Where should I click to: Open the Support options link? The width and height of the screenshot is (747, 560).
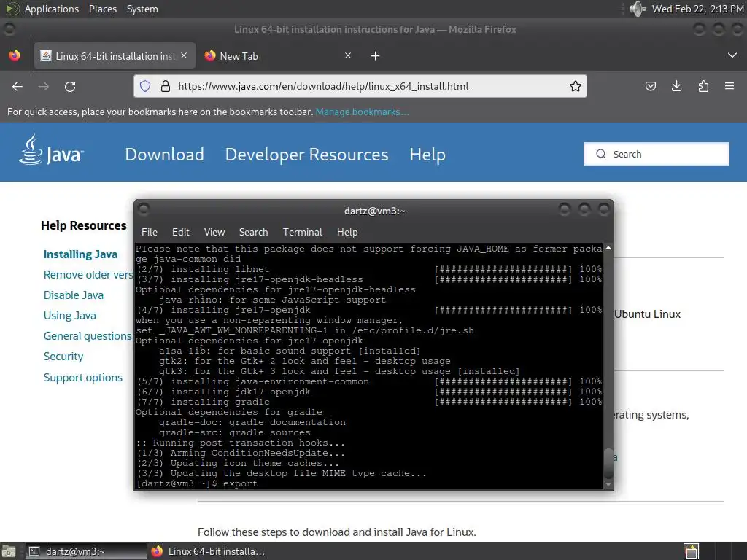(83, 378)
